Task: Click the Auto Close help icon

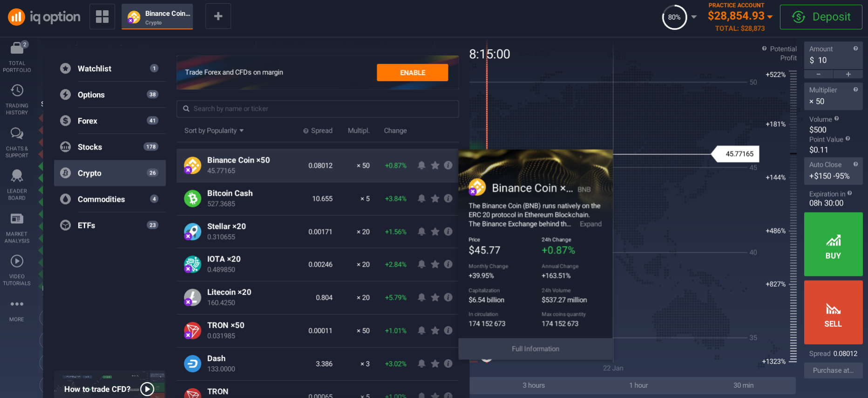Action: [x=855, y=164]
